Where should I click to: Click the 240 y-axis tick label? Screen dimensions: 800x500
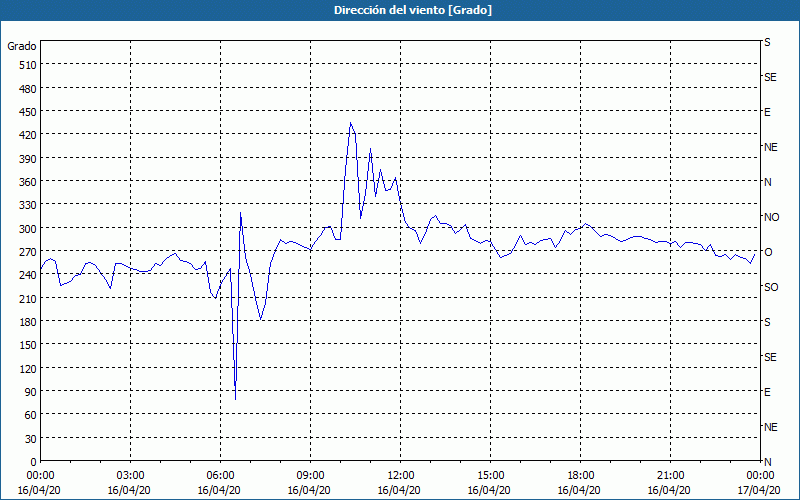[x=29, y=275]
